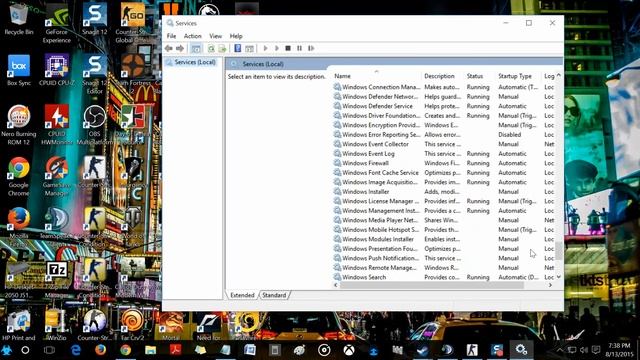
Task: Open Box Sync desktop icon
Action: pos(19,70)
